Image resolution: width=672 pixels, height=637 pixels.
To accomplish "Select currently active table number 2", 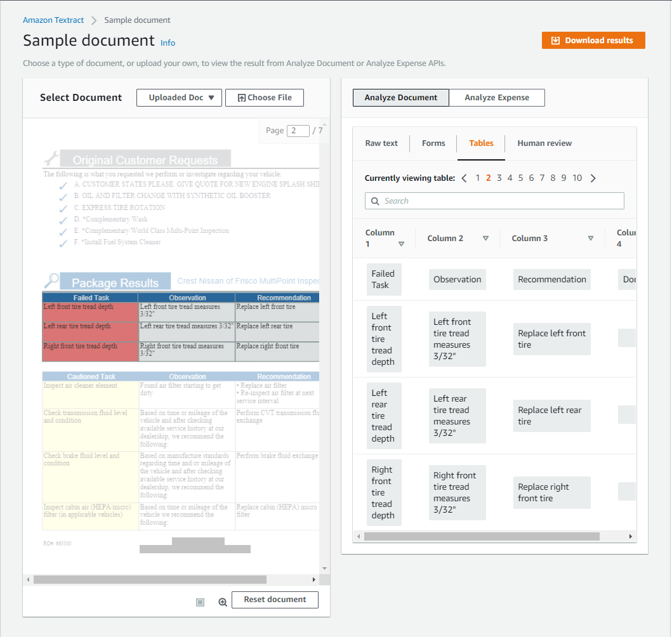I will pyautogui.click(x=489, y=178).
